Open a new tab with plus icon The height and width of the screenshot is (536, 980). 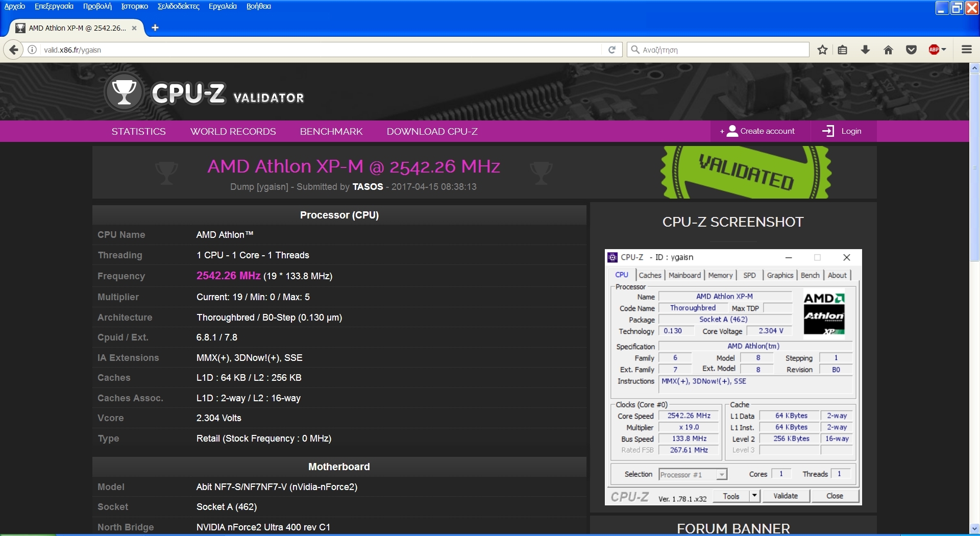pyautogui.click(x=155, y=28)
